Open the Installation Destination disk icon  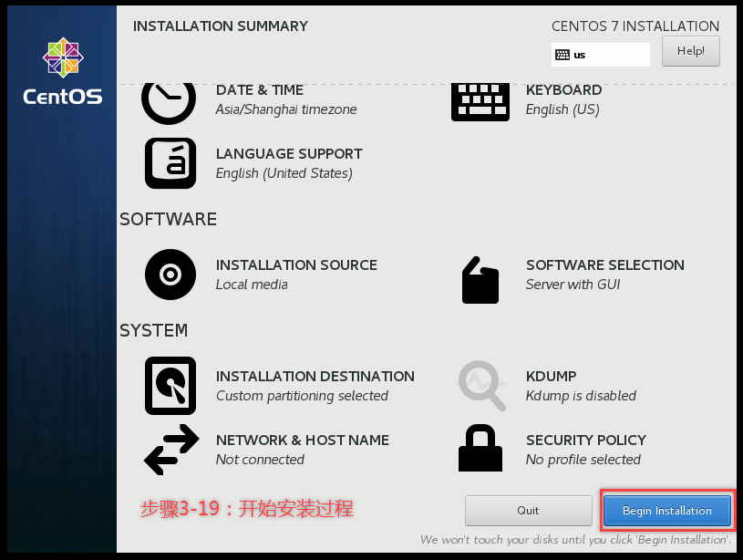pos(170,386)
